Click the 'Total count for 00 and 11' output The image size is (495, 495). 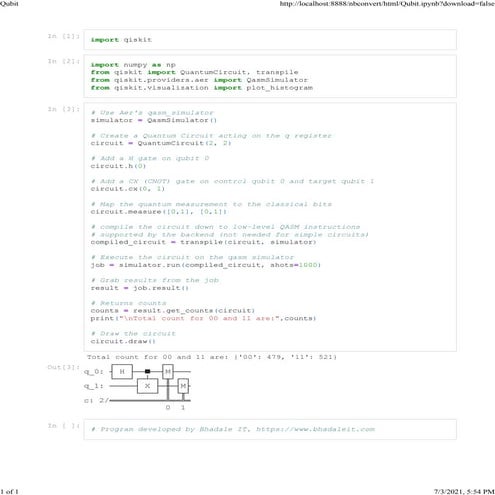[x=212, y=357]
